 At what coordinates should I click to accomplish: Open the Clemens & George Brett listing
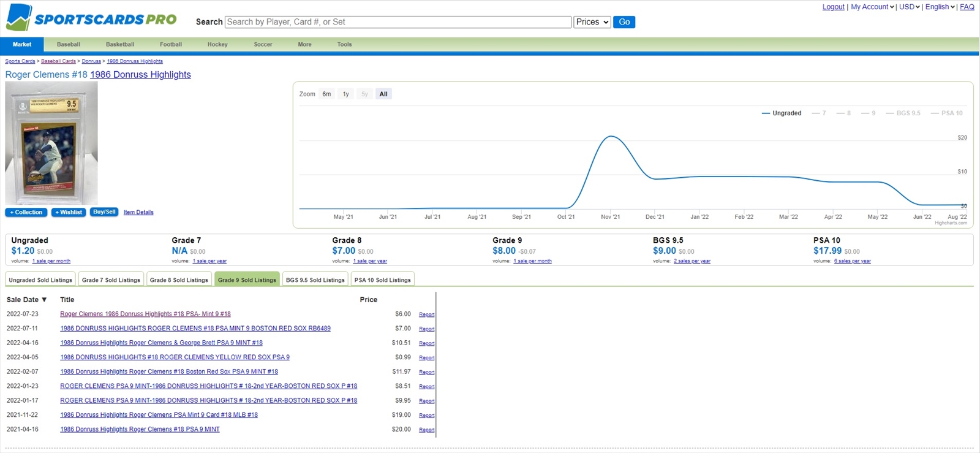[x=161, y=343]
